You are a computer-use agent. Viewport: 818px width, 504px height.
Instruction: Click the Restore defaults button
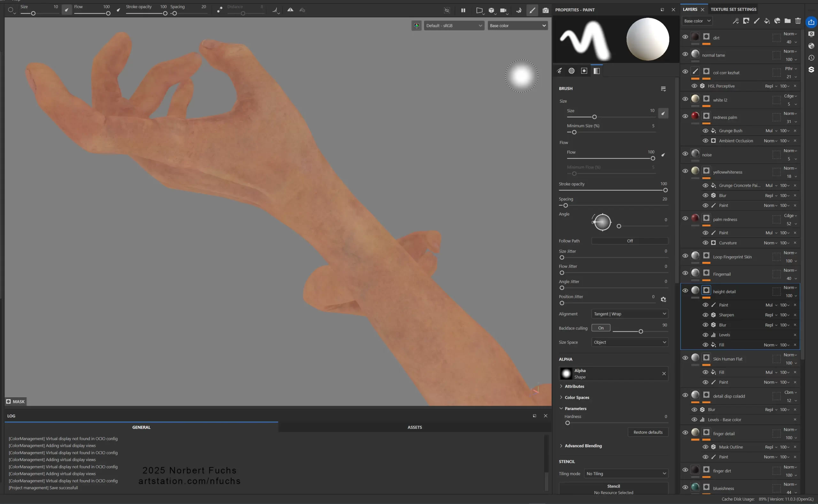(647, 432)
